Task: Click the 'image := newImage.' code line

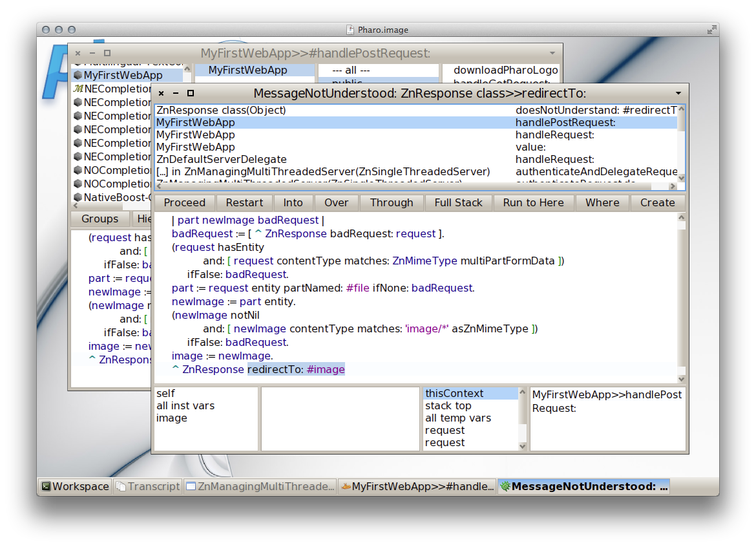Action: [222, 356]
